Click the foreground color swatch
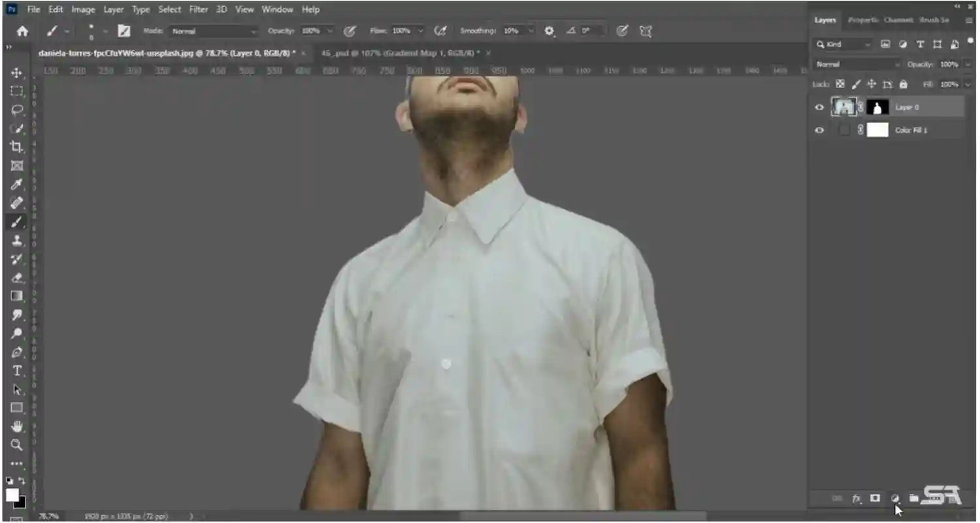 [x=12, y=495]
